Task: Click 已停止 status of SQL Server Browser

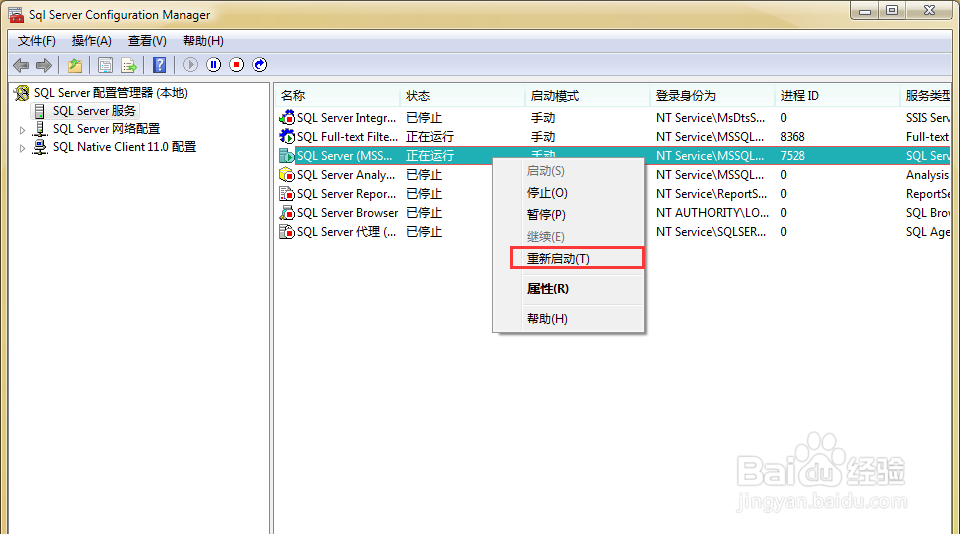Action: pyautogui.click(x=424, y=212)
